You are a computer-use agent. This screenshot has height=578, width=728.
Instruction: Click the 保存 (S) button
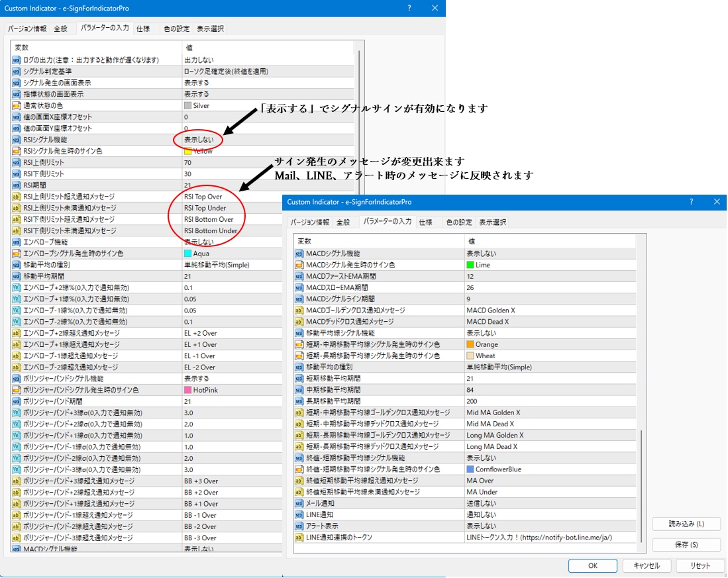pos(686,545)
